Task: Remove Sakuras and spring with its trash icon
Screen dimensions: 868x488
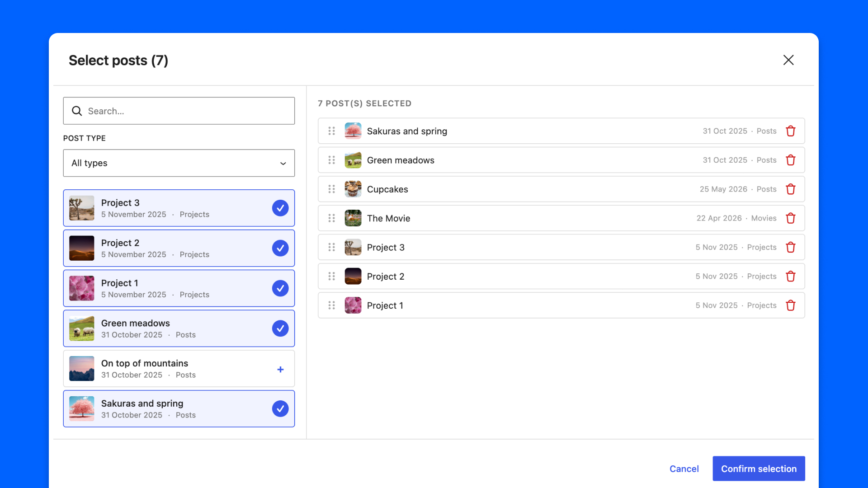Action: [790, 131]
